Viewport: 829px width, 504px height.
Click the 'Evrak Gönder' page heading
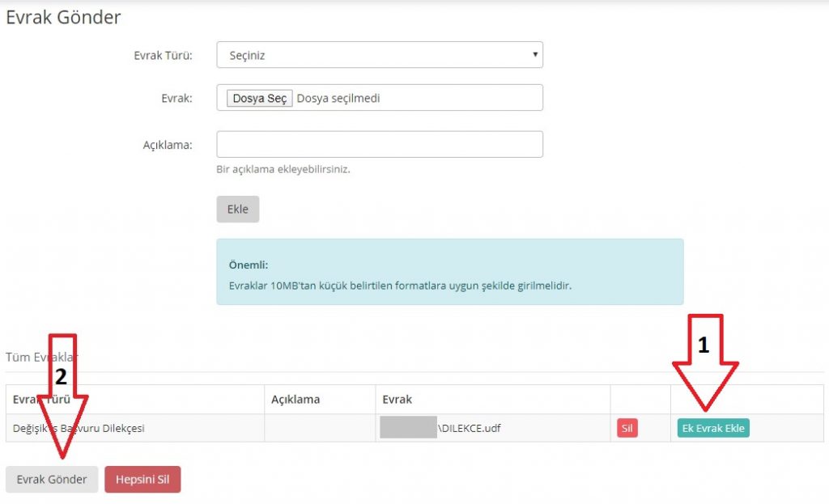63,17
